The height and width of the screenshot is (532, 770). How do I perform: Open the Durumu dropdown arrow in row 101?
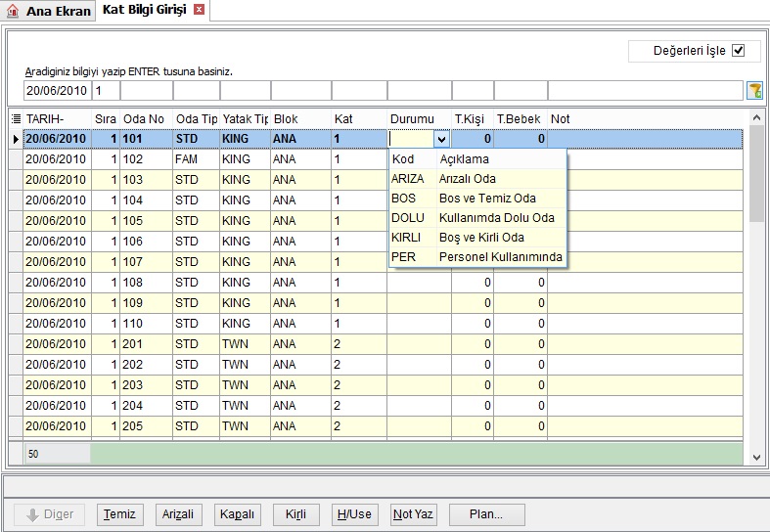(x=442, y=140)
